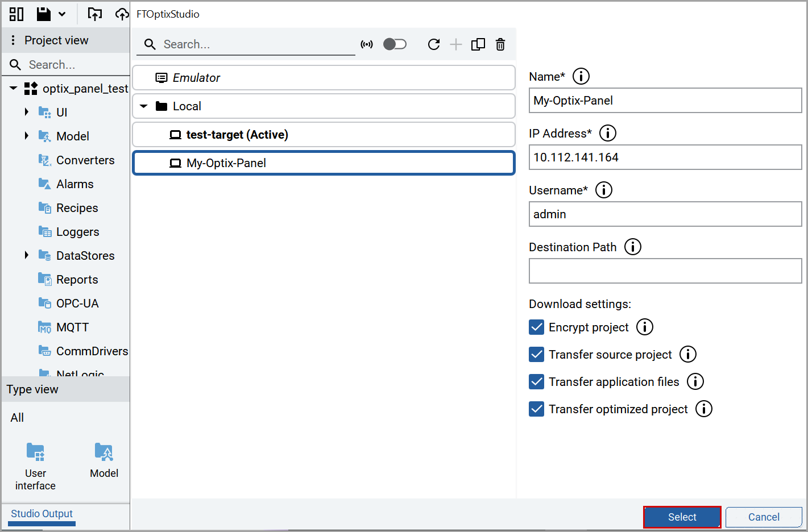This screenshot has height=532, width=808.
Task: Show info for the Destination Path field
Action: [x=633, y=247]
